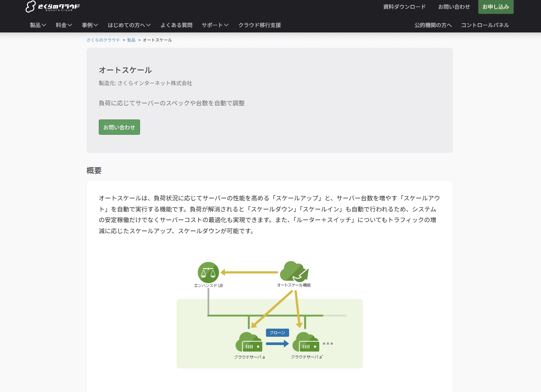
Task: Open クラウド移行支援 menu item
Action: 259,25
